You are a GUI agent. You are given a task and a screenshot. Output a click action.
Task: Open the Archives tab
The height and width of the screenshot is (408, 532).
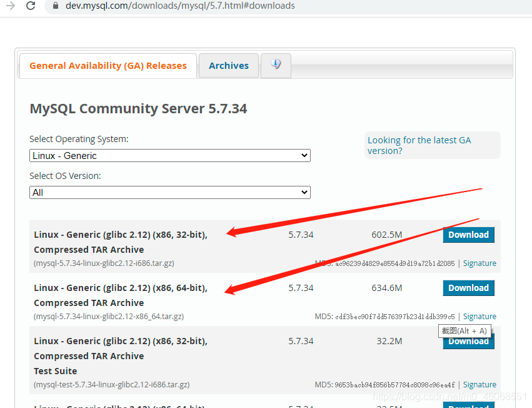[x=229, y=66]
